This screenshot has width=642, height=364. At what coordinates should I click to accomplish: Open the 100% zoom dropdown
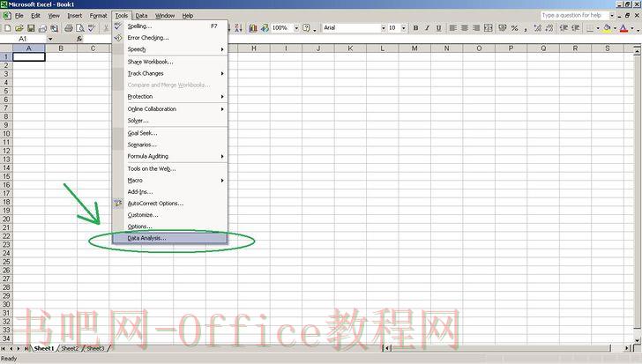coord(296,28)
